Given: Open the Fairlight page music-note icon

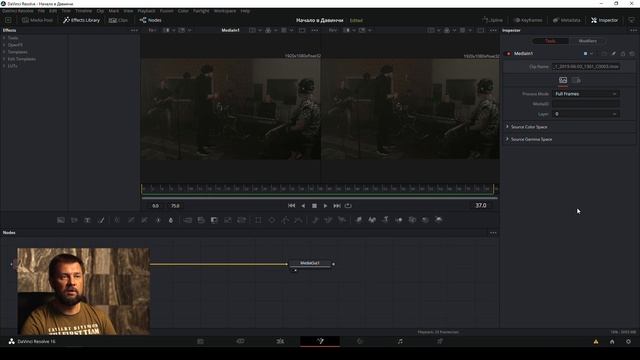Looking at the screenshot, I should click(x=400, y=341).
